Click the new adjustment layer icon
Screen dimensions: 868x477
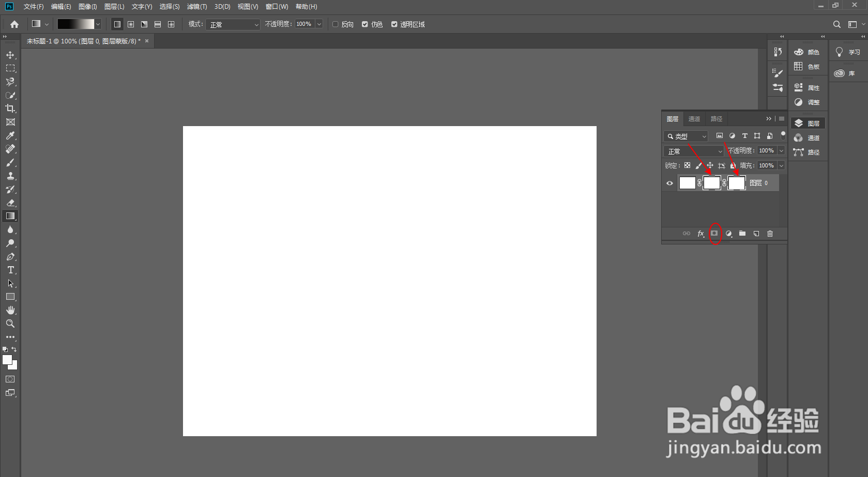(728, 234)
